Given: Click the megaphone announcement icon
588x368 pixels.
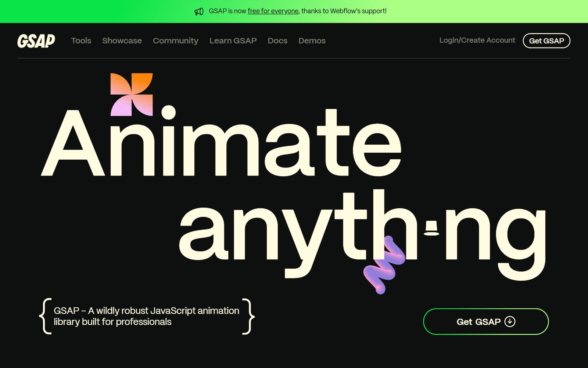Looking at the screenshot, I should click(x=199, y=11).
